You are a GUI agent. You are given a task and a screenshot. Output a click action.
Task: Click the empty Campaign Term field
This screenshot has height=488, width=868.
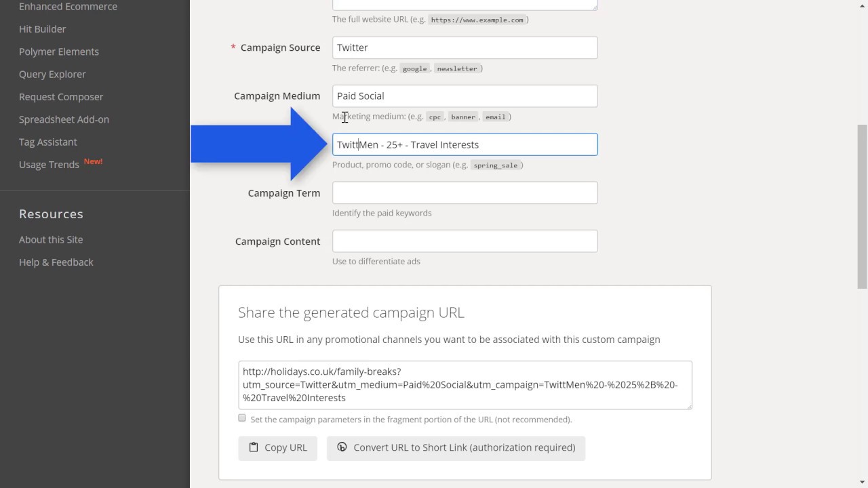pos(465,192)
